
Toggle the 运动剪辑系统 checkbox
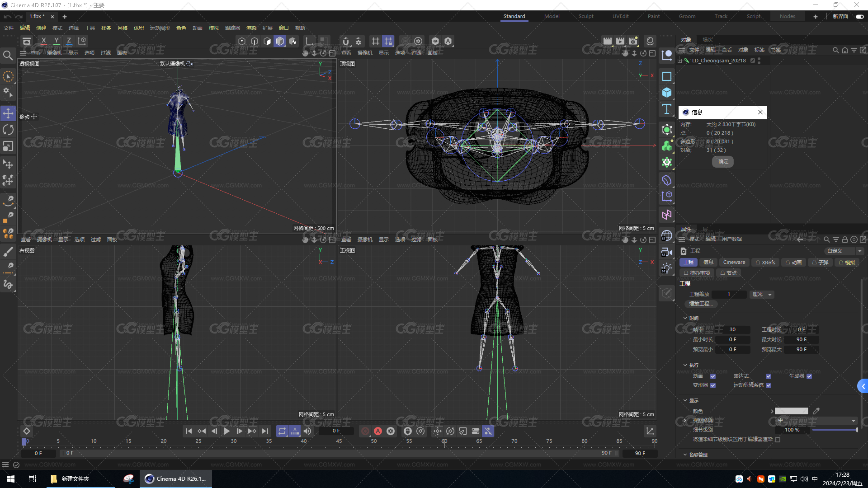[769, 385]
